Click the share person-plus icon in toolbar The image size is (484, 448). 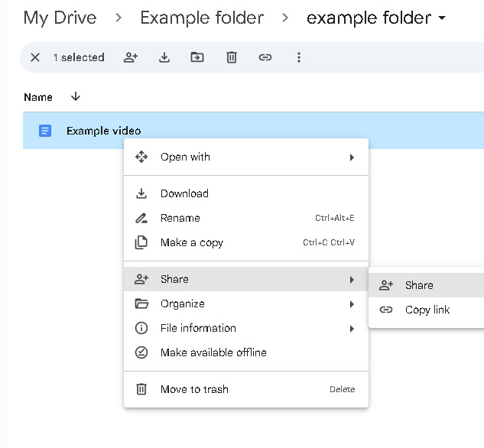click(130, 57)
